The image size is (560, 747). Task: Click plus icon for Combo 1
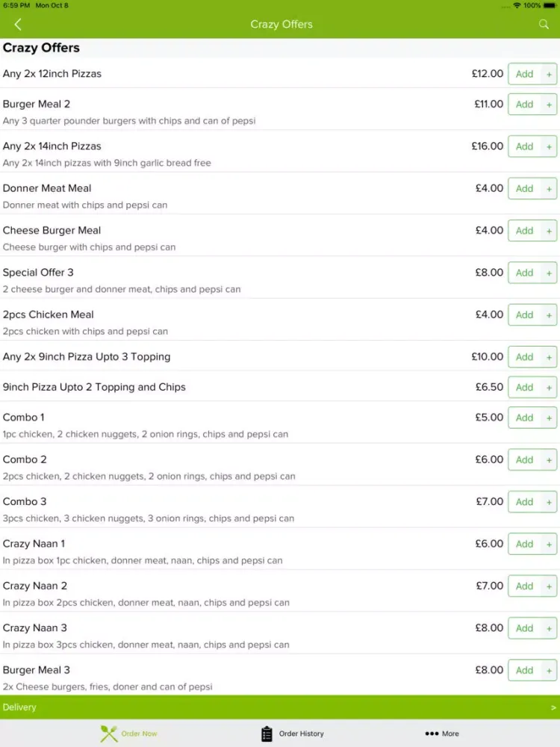click(550, 418)
